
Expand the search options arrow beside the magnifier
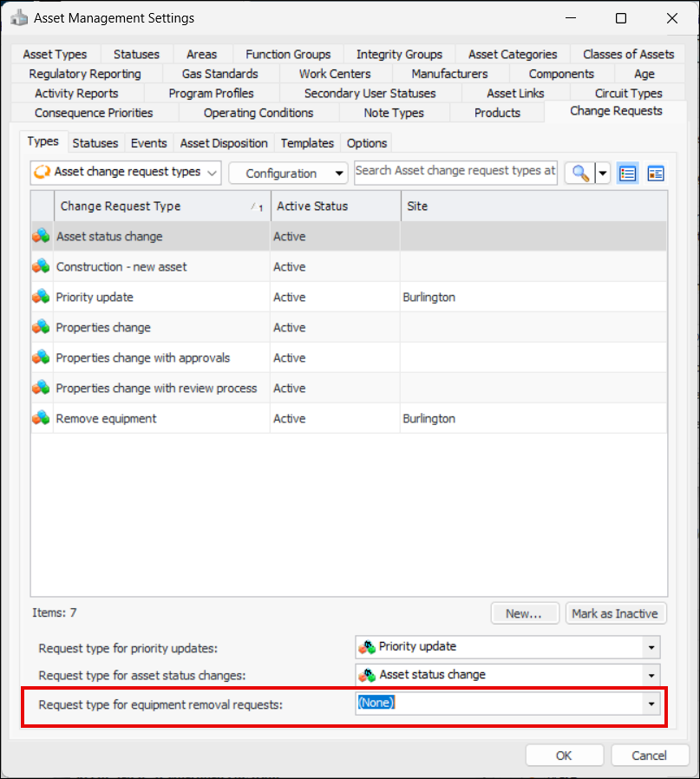pos(603,173)
